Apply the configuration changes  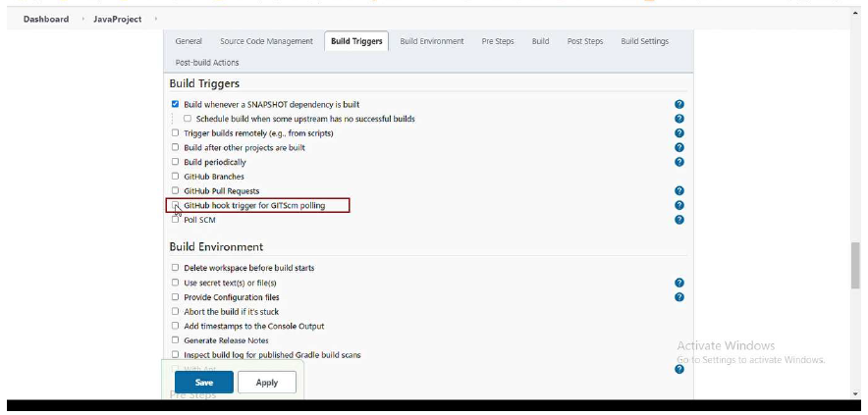tap(267, 383)
